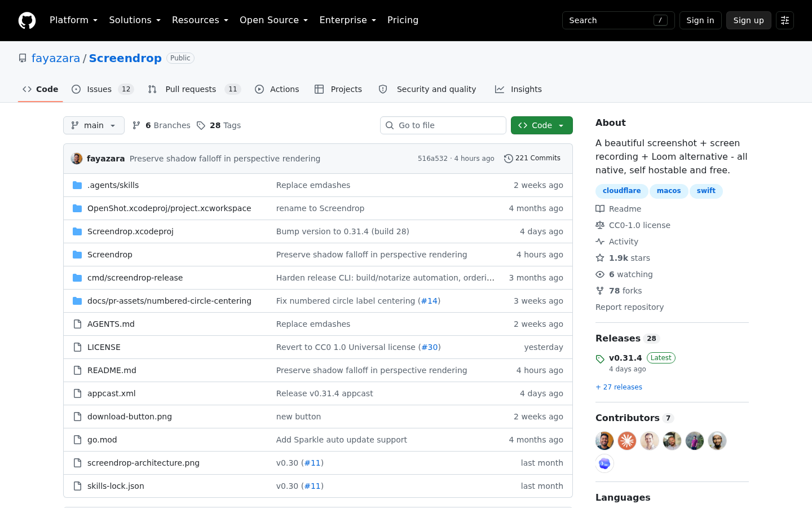Click the book icon beside Readme
Screen dimensions: 812x508
click(x=600, y=209)
